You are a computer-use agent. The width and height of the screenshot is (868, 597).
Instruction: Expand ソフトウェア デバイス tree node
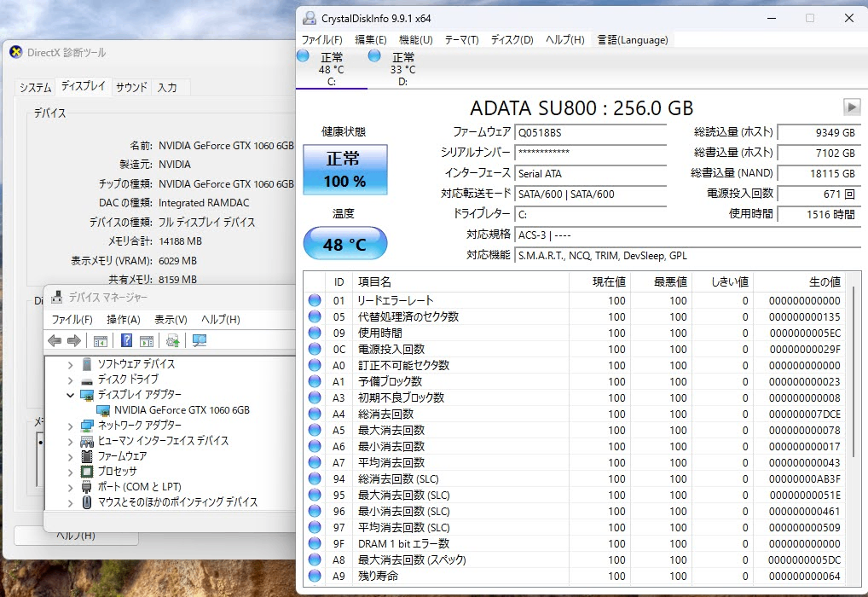(70, 365)
